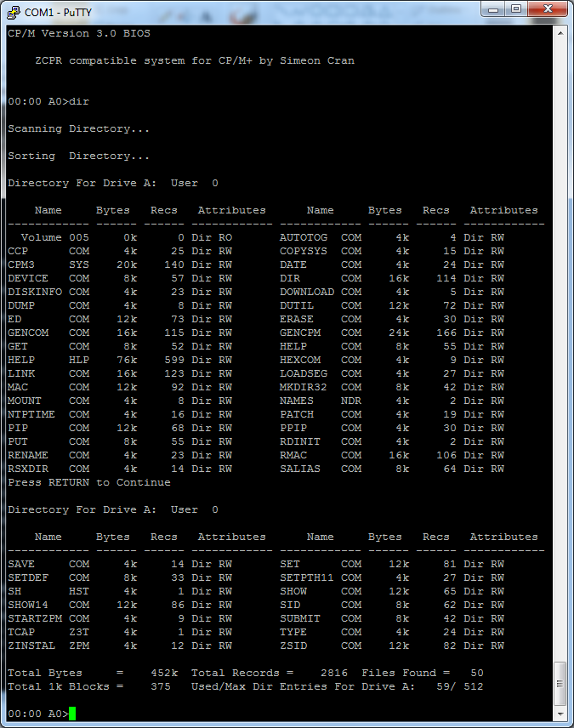Click the SHOW14 file name
Viewport: 574px width, 728px height.
click(x=28, y=605)
